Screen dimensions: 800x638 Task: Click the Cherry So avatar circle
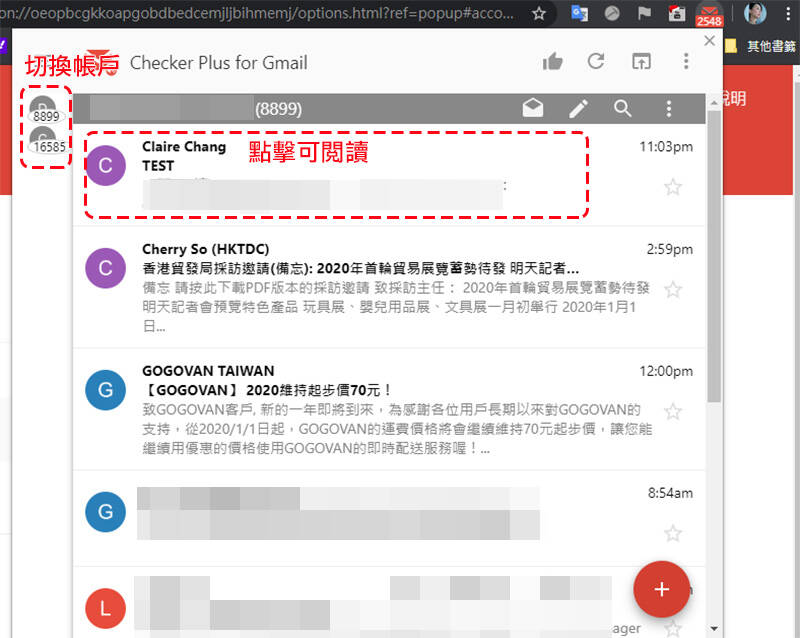click(106, 268)
